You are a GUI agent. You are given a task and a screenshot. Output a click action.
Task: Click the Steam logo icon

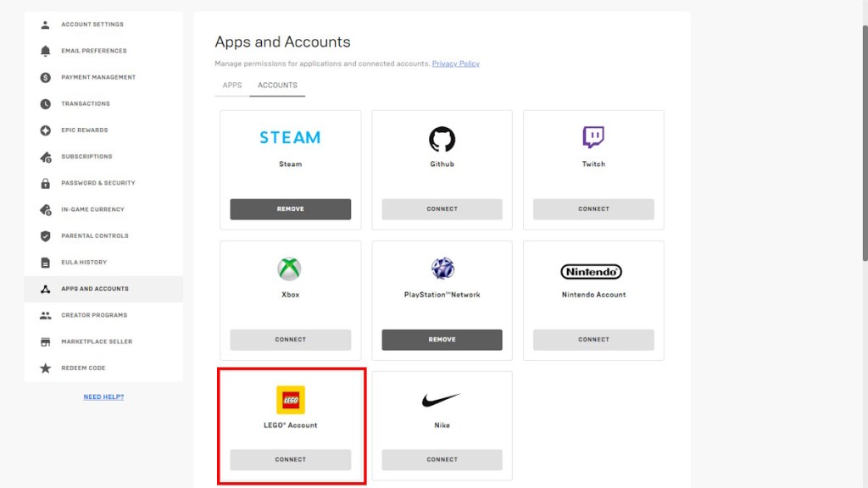290,136
